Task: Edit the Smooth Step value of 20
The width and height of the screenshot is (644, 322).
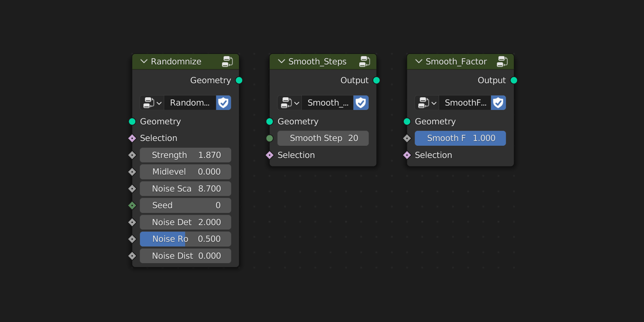Action: coord(323,138)
